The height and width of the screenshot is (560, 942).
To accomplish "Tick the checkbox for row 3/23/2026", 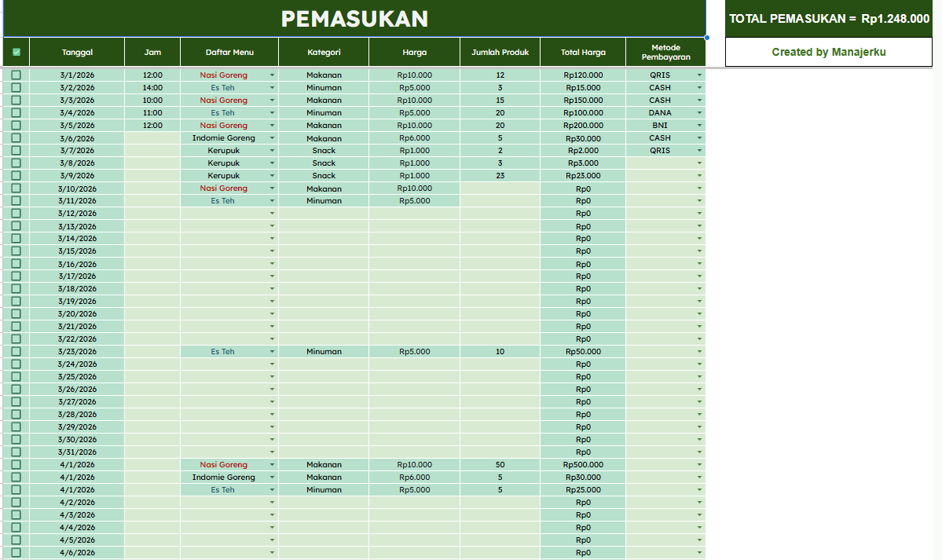I will [x=16, y=352].
